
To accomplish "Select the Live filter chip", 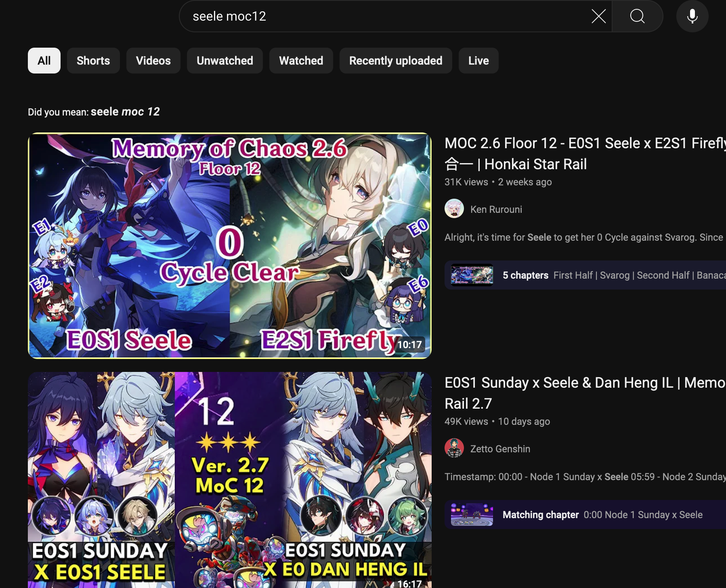I will pos(478,61).
